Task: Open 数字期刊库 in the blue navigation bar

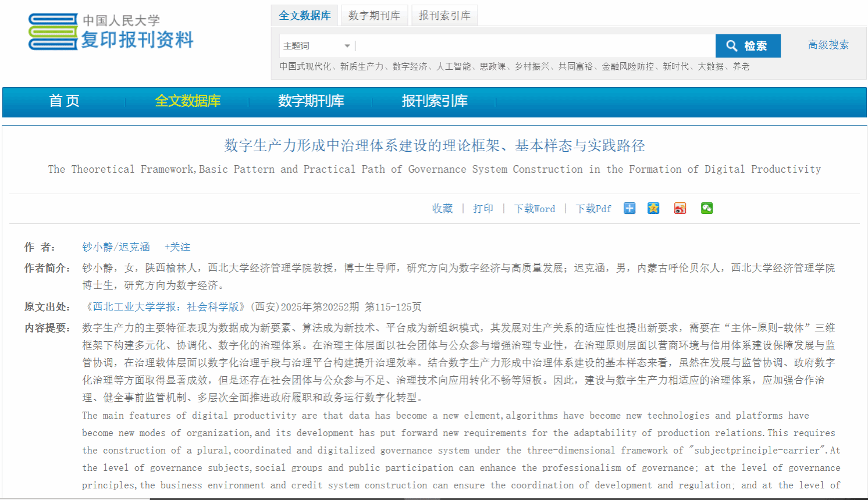Action: [x=311, y=101]
